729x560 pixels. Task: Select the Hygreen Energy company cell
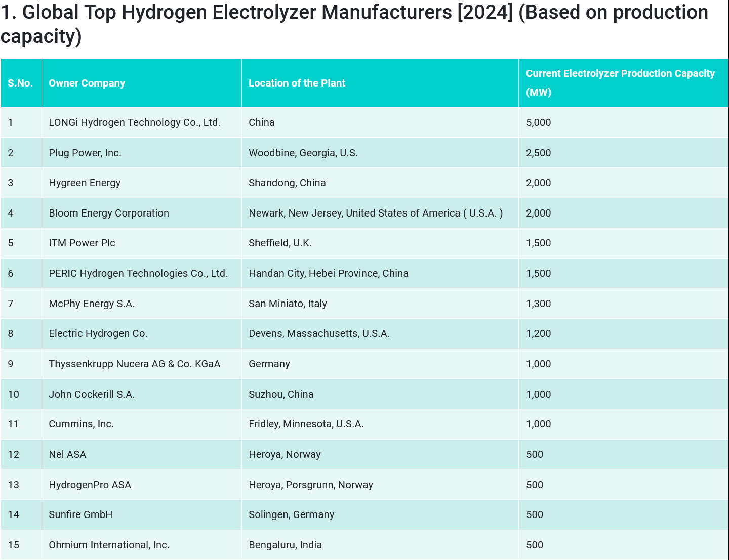coord(85,183)
